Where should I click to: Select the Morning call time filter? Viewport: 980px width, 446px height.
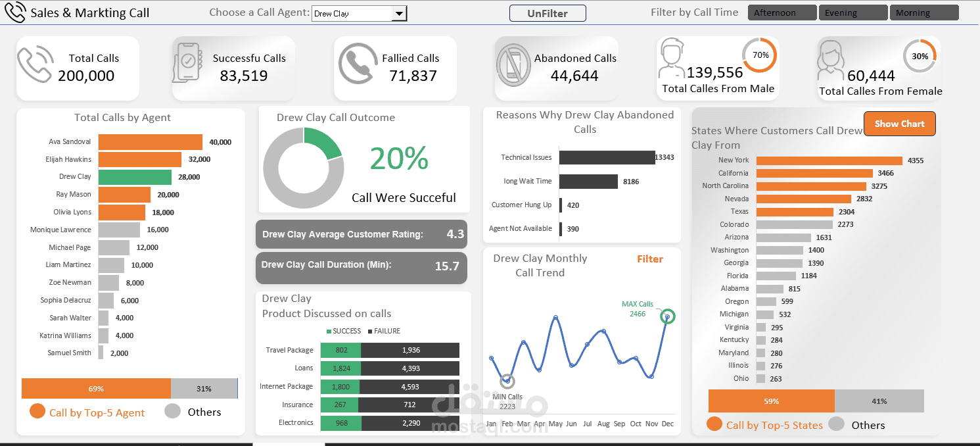pos(924,12)
